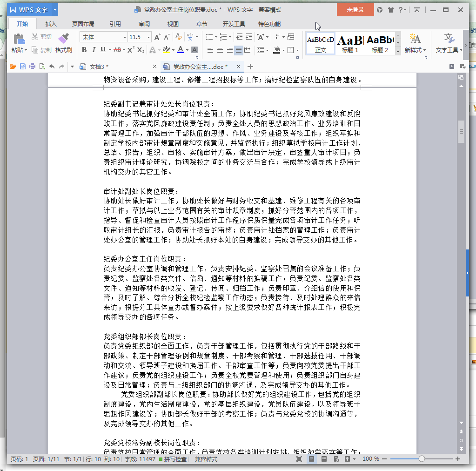Open the WPS 文字 application menu arrow
The image size is (476, 471).
coord(55,10)
